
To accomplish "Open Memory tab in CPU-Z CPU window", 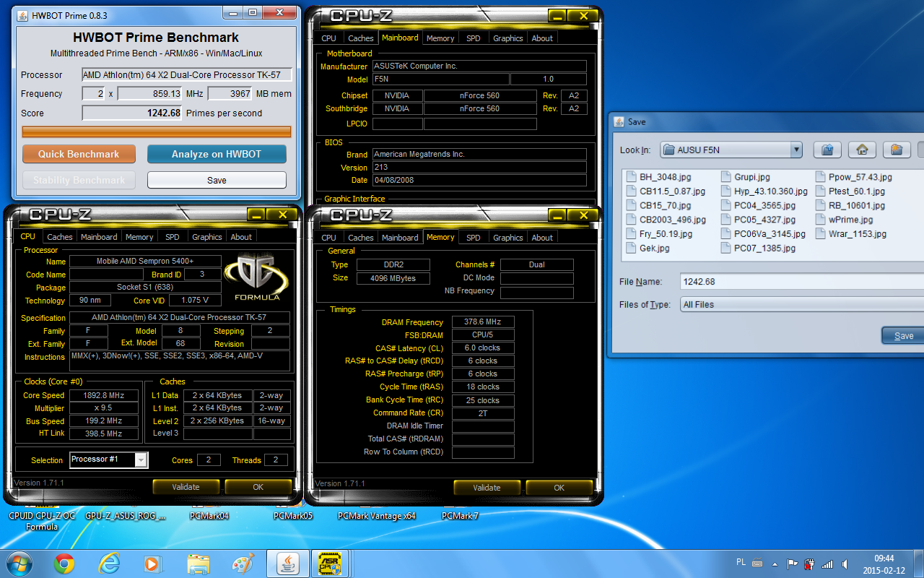I will (139, 237).
